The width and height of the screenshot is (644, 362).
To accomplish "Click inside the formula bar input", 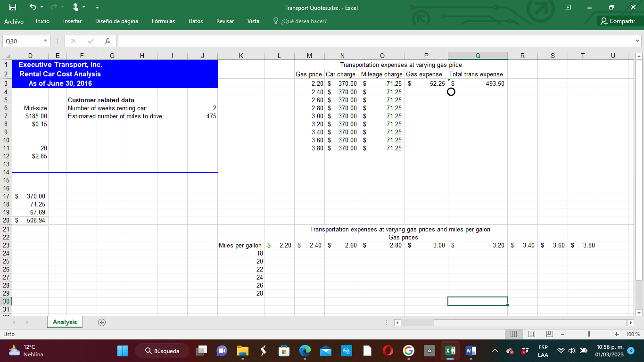I will coord(375,41).
